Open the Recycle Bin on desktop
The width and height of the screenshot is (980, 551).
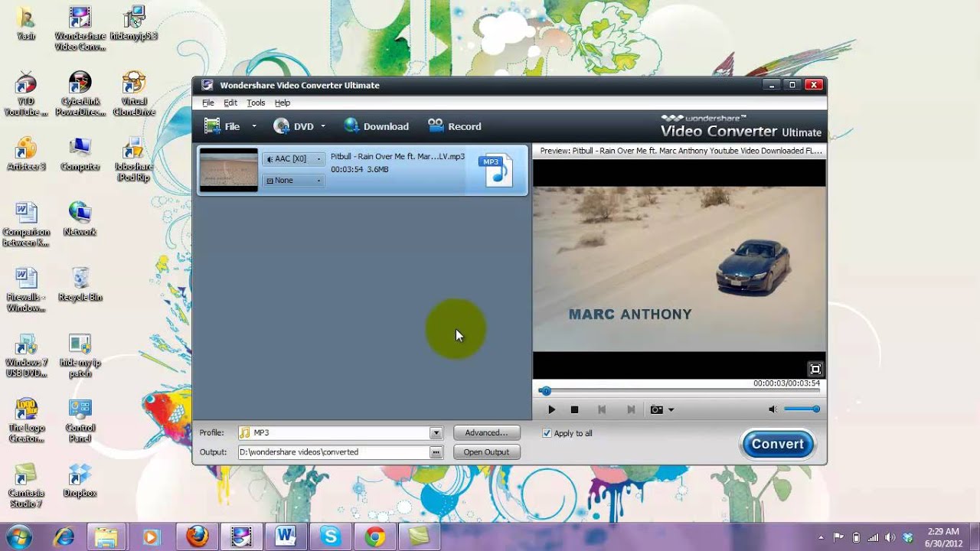coord(80,285)
